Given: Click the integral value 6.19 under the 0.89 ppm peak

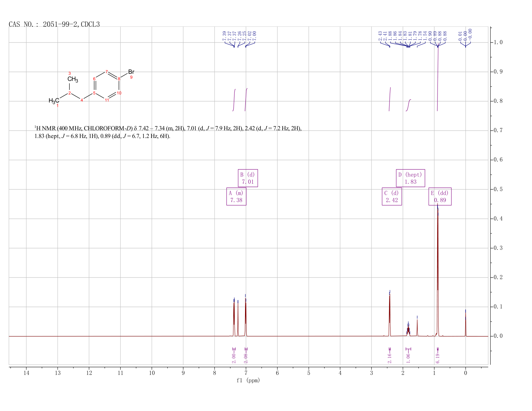Looking at the screenshot, I should point(438,358).
